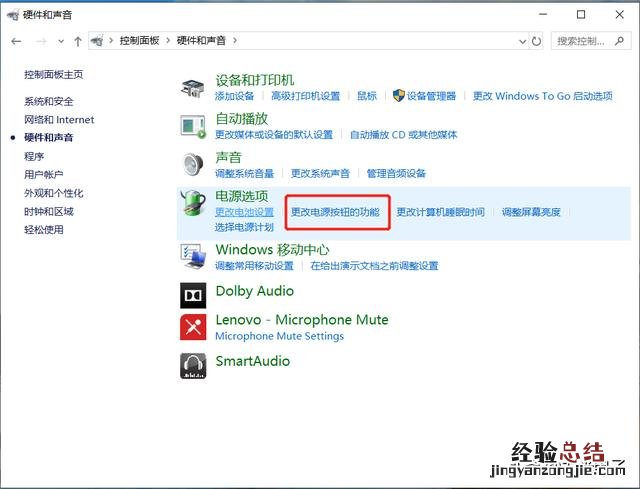Open 更改电源按钮的功能 link

point(335,212)
